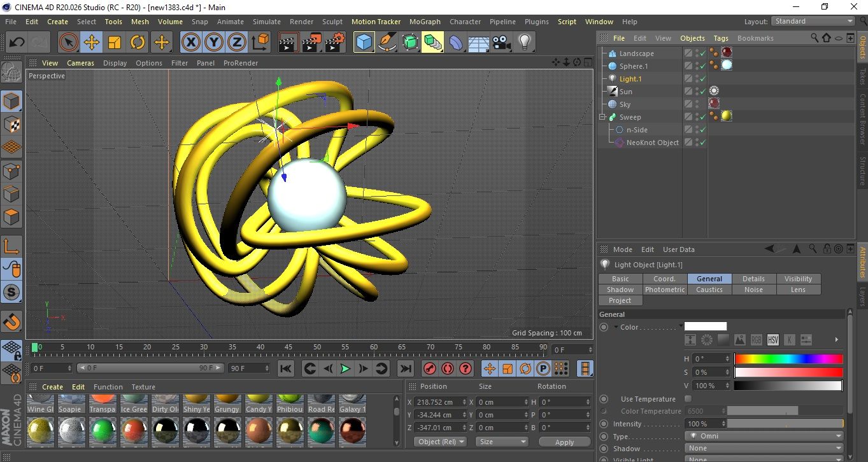Viewport: 868px width, 462px height.
Task: Select the Rotate tool
Action: [x=138, y=43]
